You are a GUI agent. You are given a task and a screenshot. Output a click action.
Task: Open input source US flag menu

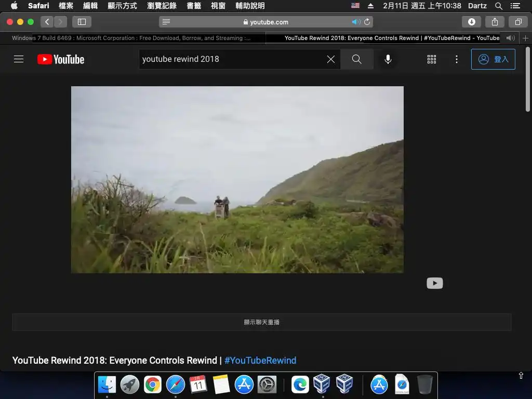355,5
